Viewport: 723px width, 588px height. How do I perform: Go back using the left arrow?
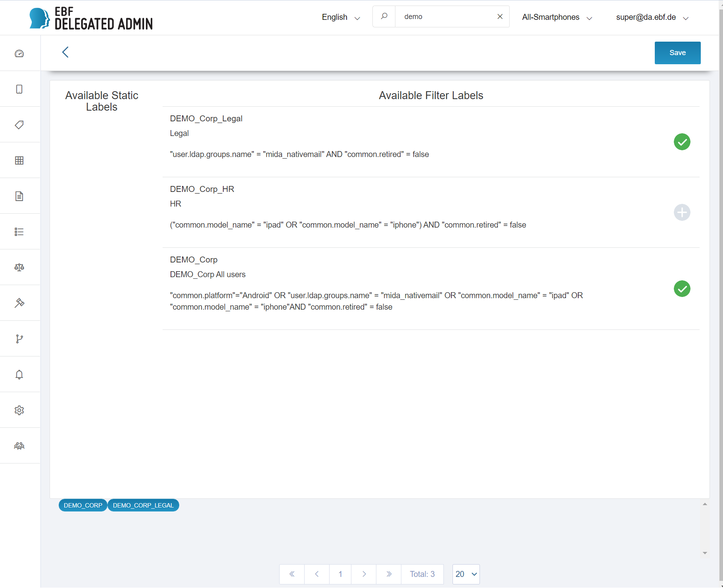65,52
